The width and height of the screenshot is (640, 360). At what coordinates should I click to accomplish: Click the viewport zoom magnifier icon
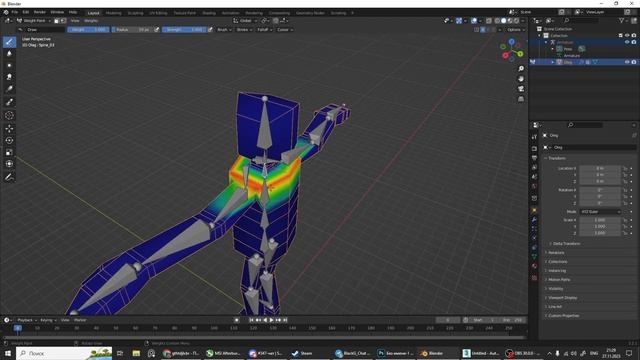point(521,69)
